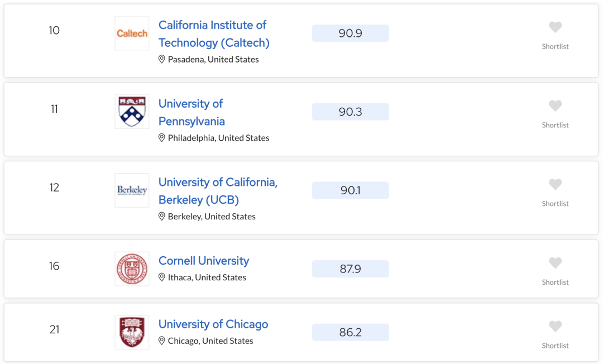Click location pin beside Philadelphia, United States
603x364 pixels.
pos(162,137)
